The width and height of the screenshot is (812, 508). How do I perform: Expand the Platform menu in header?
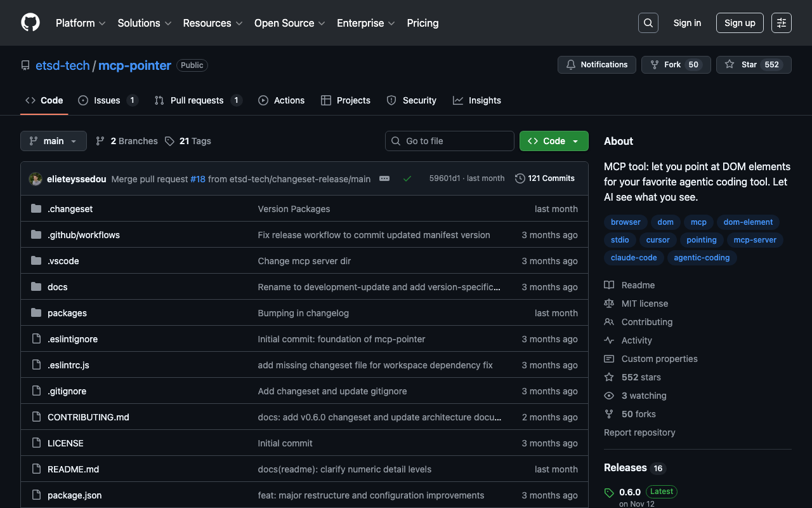pyautogui.click(x=81, y=23)
